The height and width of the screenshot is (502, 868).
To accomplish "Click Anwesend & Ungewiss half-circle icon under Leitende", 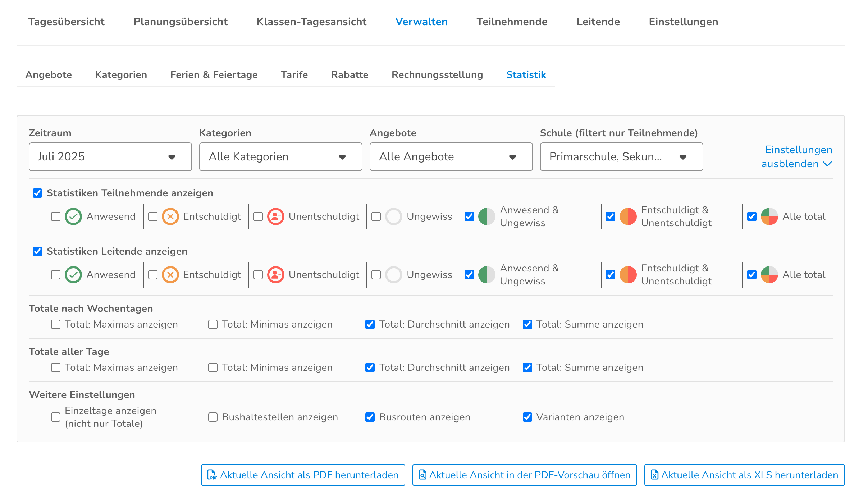I will [x=487, y=275].
